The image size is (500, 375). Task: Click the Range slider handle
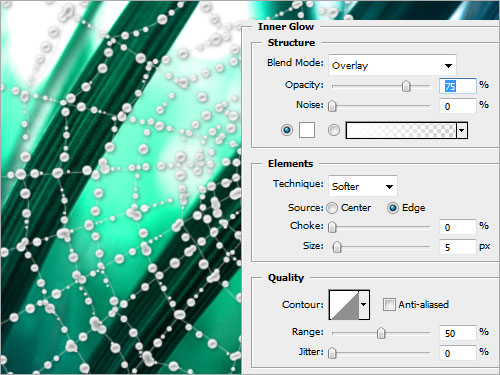click(381, 333)
